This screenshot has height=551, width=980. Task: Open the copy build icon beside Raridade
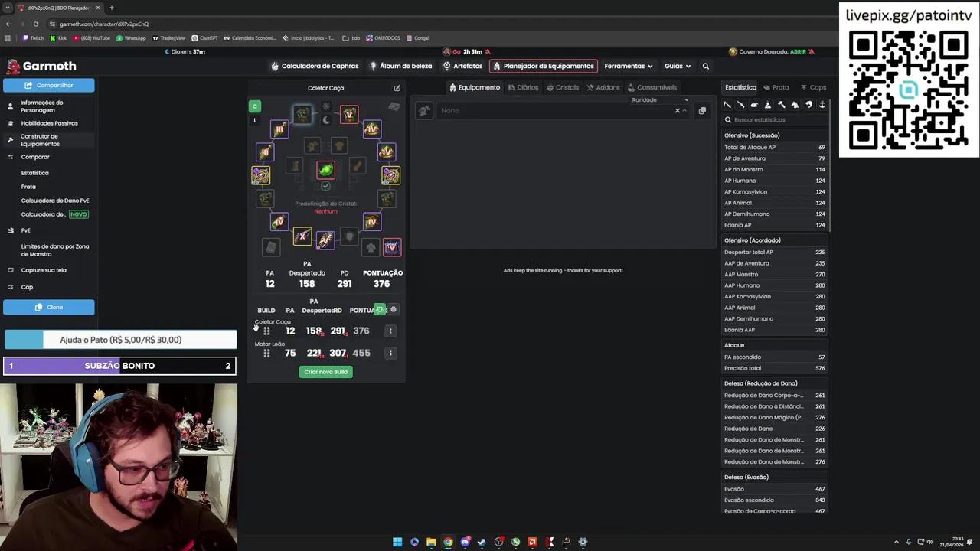pyautogui.click(x=702, y=110)
